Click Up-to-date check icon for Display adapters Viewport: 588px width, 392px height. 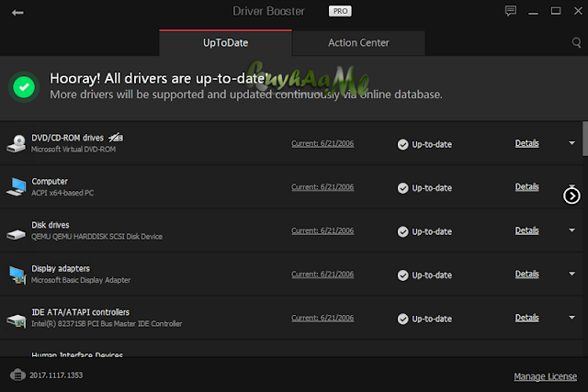(402, 275)
